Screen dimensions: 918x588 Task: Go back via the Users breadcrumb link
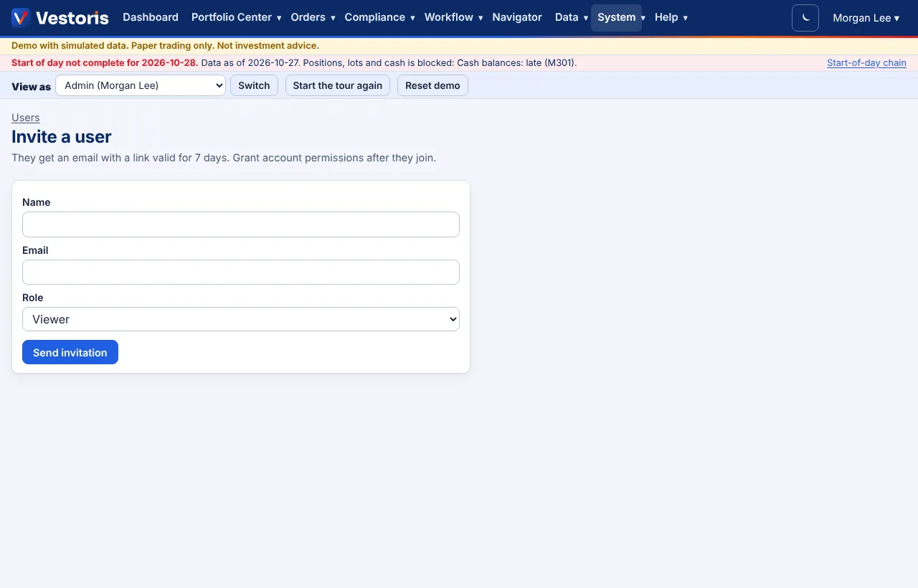pyautogui.click(x=26, y=118)
